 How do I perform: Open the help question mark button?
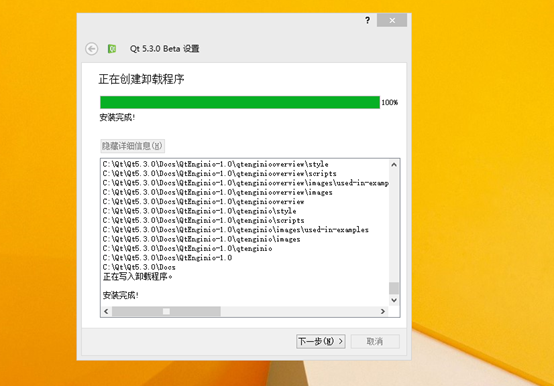point(367,20)
